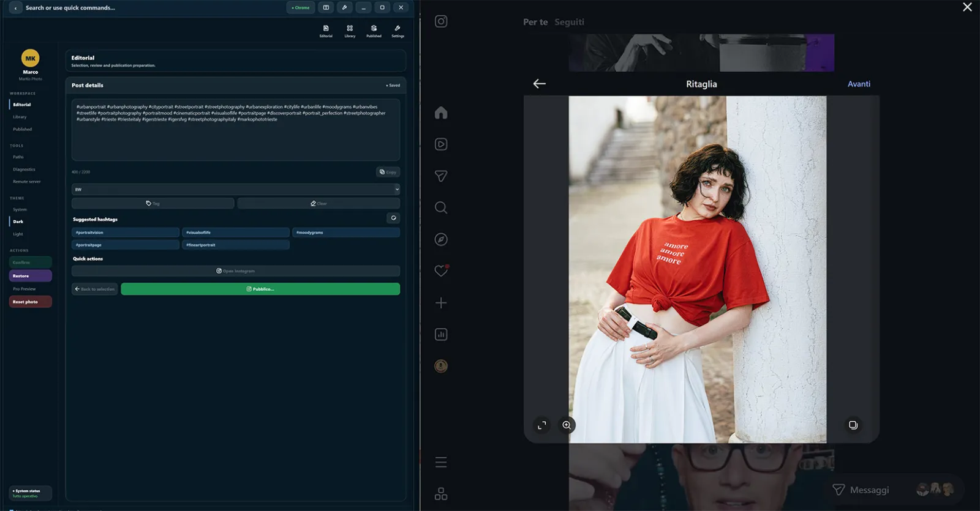The width and height of the screenshot is (980, 511).
Task: Open the Library toolbar icon
Action: point(350,31)
